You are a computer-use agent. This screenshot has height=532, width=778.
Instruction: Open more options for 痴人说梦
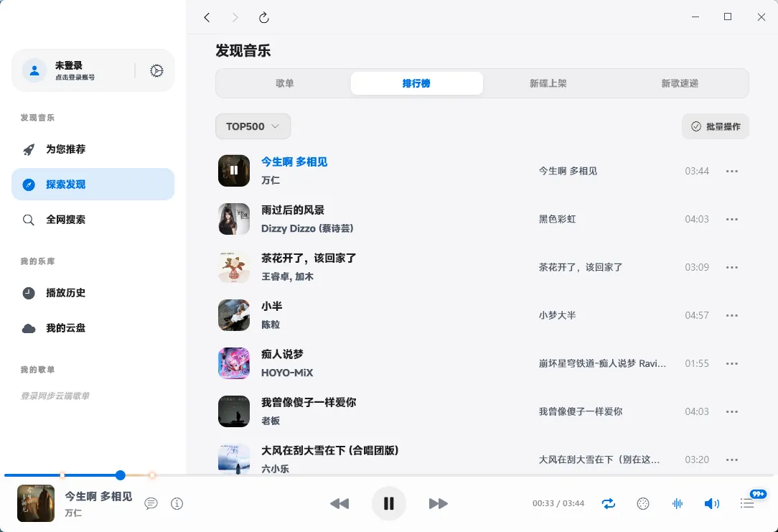tap(732, 364)
